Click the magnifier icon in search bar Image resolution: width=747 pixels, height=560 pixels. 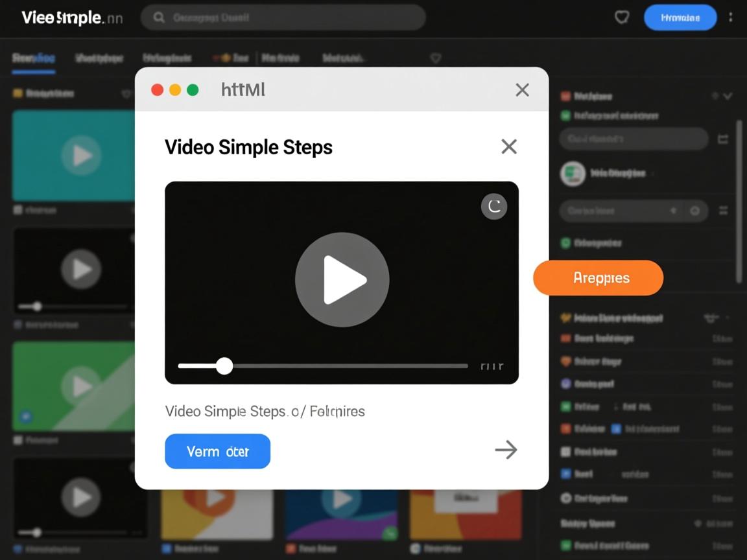159,17
